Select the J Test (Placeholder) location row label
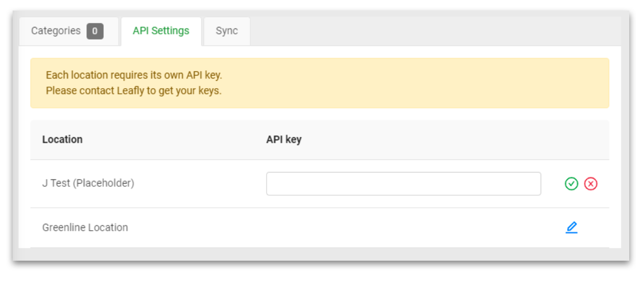Screen dimensions: 644x286 [x=88, y=183]
